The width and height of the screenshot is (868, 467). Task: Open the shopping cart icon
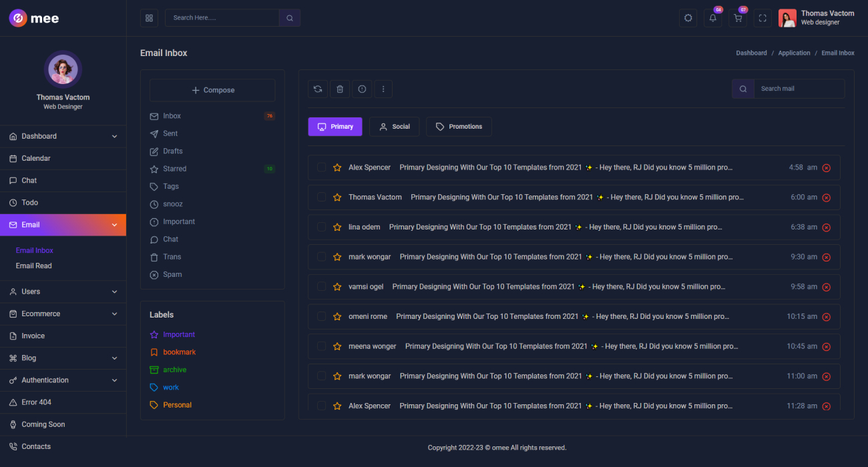738,18
